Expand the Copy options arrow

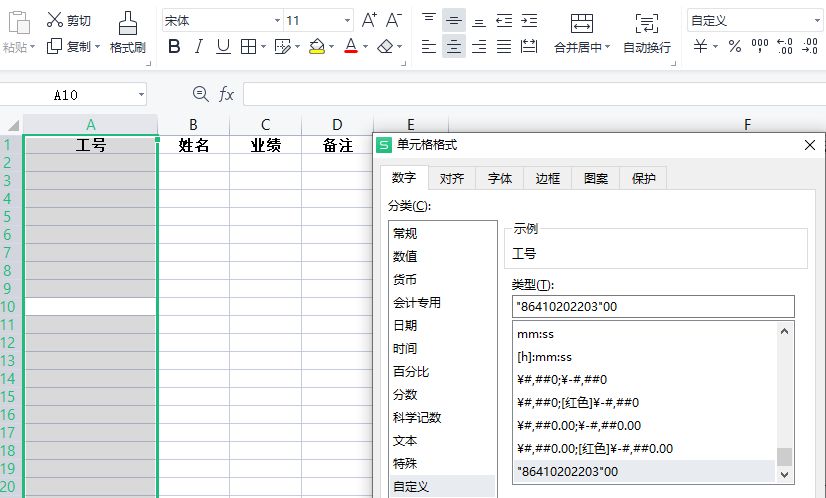(x=97, y=47)
